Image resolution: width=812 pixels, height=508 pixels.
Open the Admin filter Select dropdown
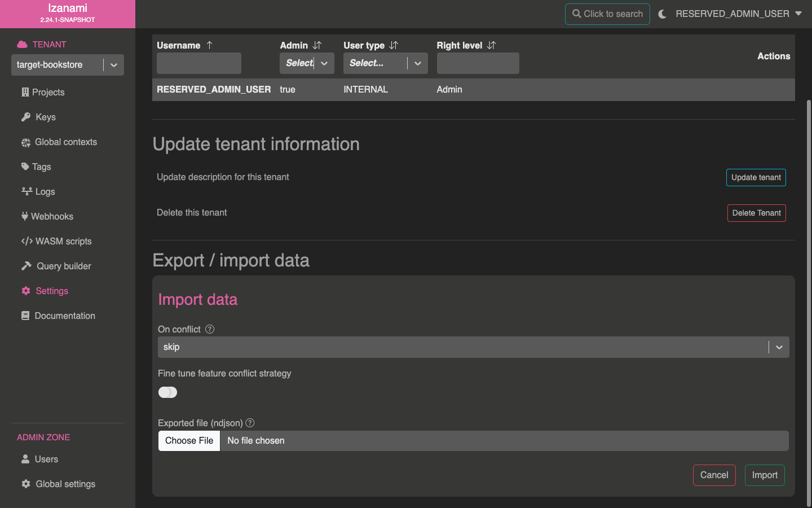pyautogui.click(x=307, y=63)
